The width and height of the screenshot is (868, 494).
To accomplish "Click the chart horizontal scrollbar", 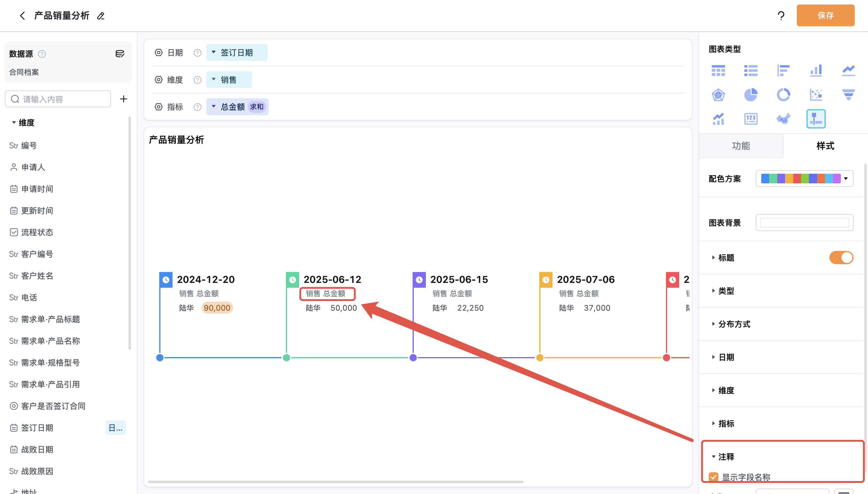I will [335, 482].
